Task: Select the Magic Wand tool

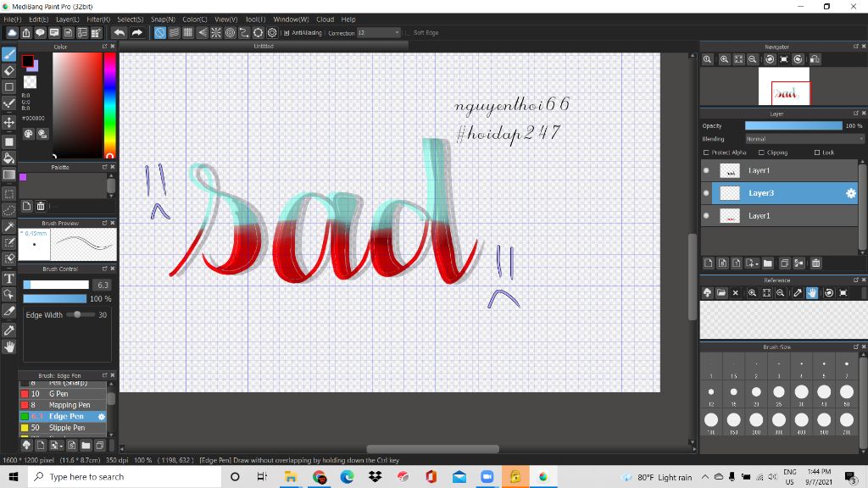Action: [x=8, y=226]
